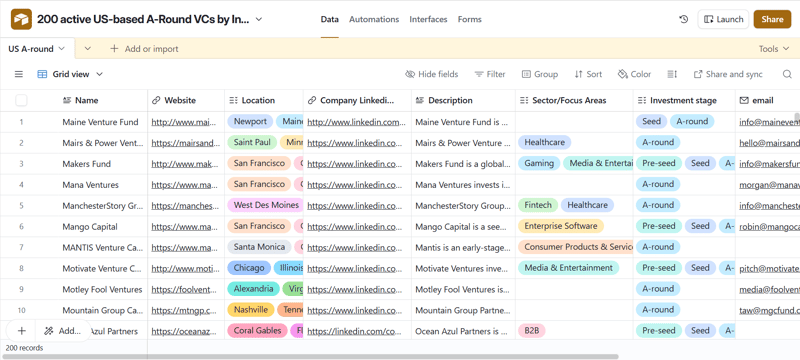Viewport: 800px width, 360px height.
Task: Click the email column header
Action: tap(767, 100)
